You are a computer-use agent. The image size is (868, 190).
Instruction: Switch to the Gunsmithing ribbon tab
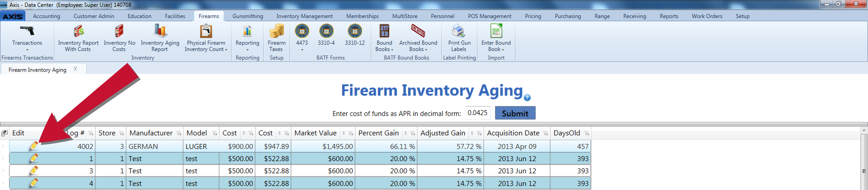pos(248,16)
